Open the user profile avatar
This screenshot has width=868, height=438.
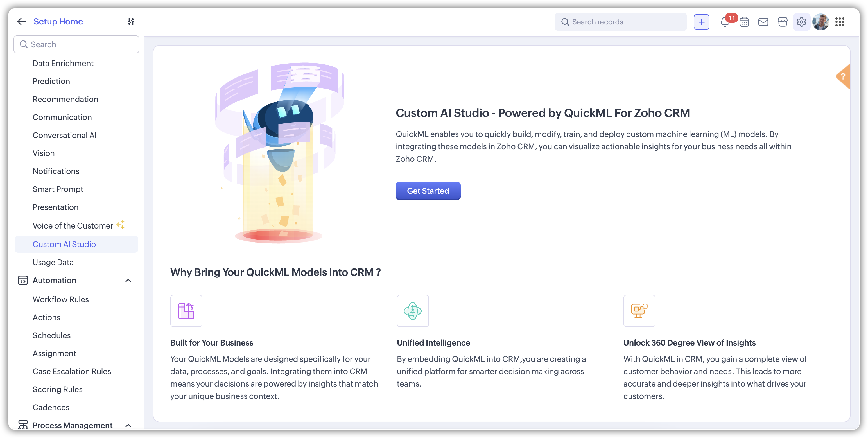pos(820,22)
